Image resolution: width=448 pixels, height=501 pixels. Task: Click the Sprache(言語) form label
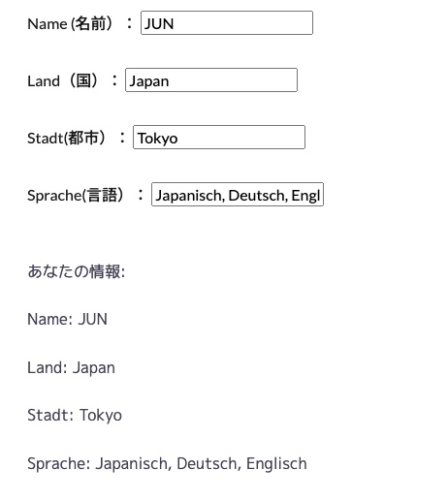76,195
